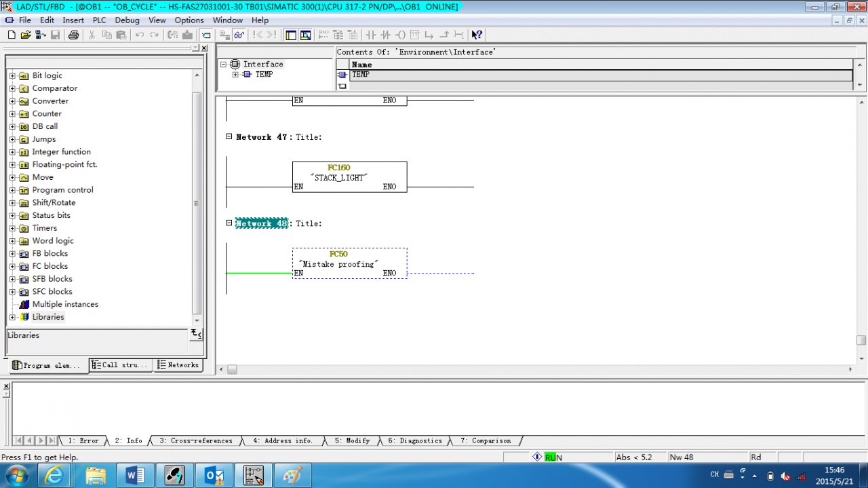
Task: Open the File menu
Action: (25, 20)
